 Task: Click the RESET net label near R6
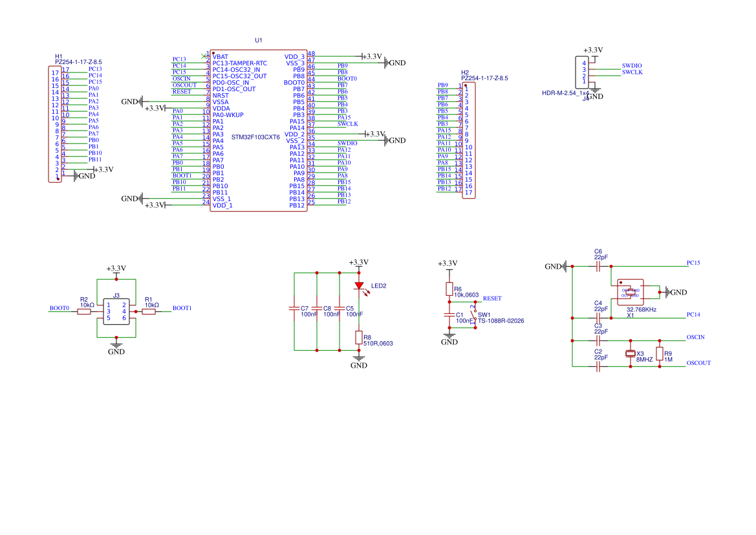coord(492,299)
